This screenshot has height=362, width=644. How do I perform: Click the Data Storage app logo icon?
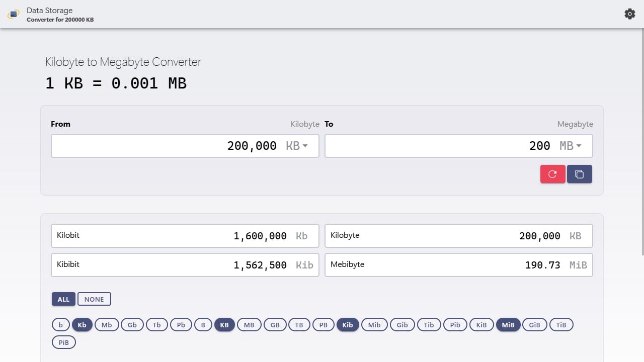pos(13,14)
